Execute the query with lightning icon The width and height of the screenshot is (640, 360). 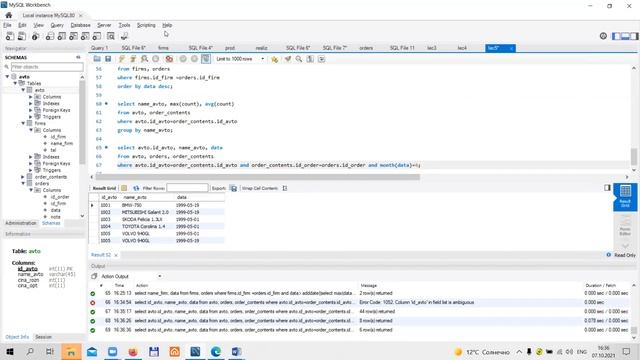(122, 59)
